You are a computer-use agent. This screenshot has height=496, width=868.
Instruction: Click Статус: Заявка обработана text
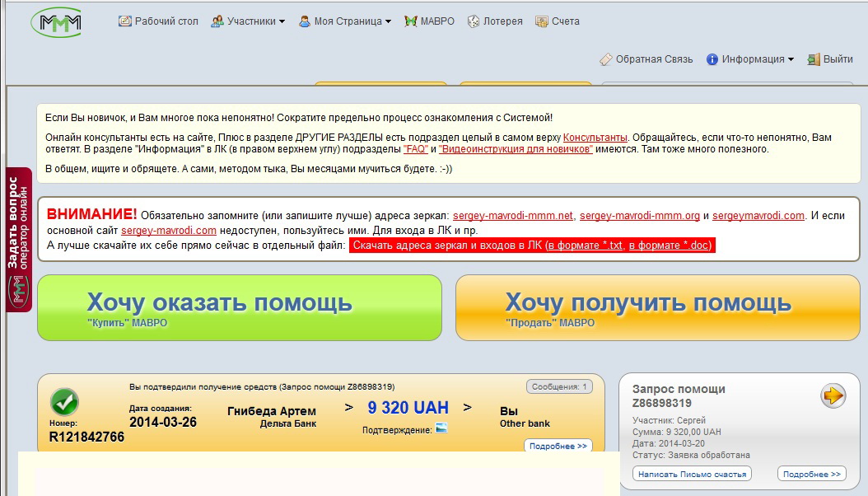click(691, 455)
